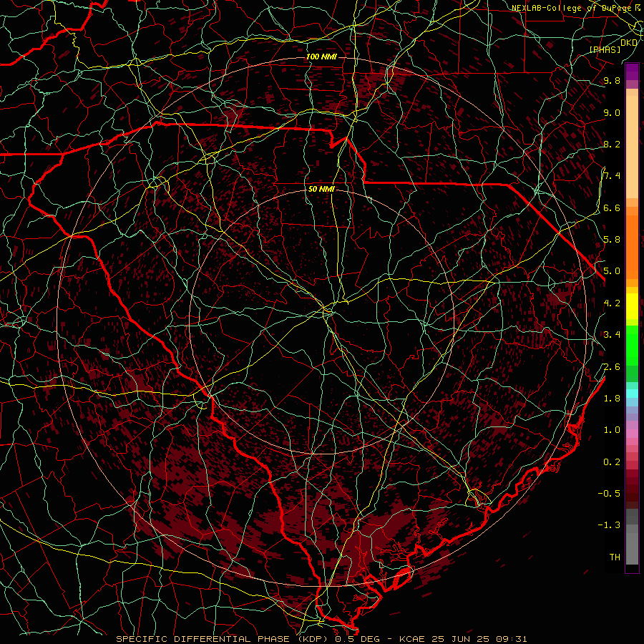Click the 6.6 scale value
The width and height of the screenshot is (644, 644).
coord(612,208)
